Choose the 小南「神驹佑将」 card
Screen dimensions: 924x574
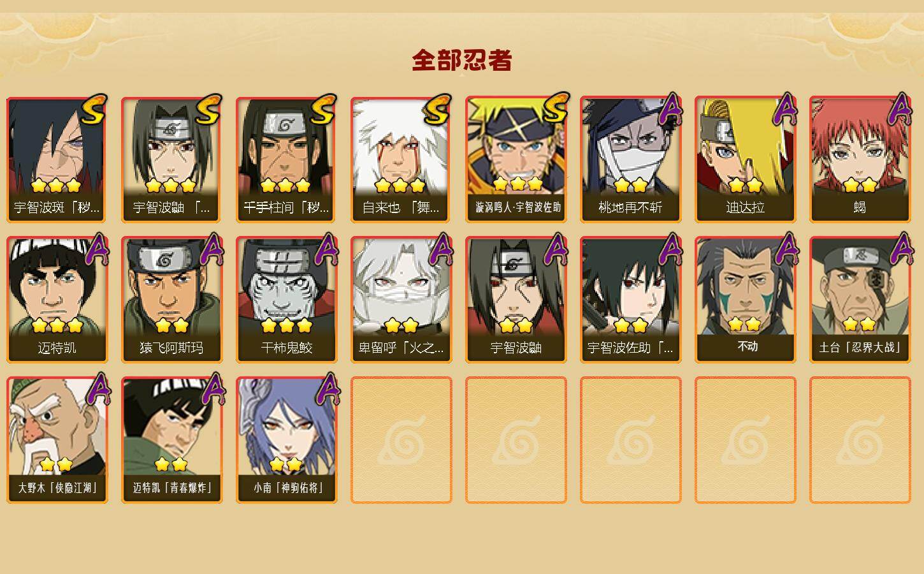(286, 440)
